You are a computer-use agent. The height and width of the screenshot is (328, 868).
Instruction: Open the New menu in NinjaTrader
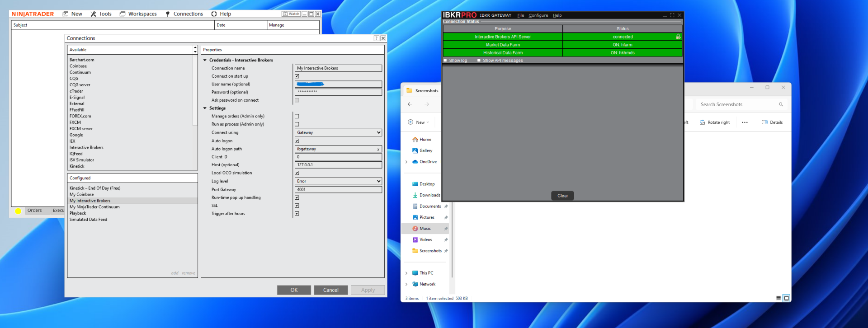pyautogui.click(x=72, y=14)
